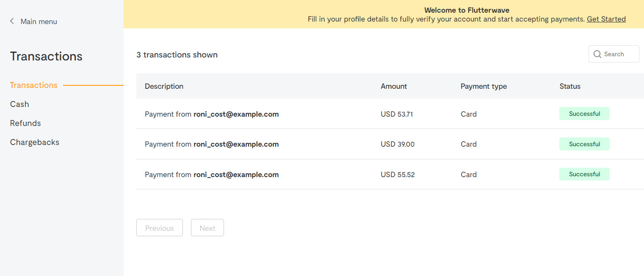Click Card payment type in USD 55.52 row

click(x=469, y=175)
